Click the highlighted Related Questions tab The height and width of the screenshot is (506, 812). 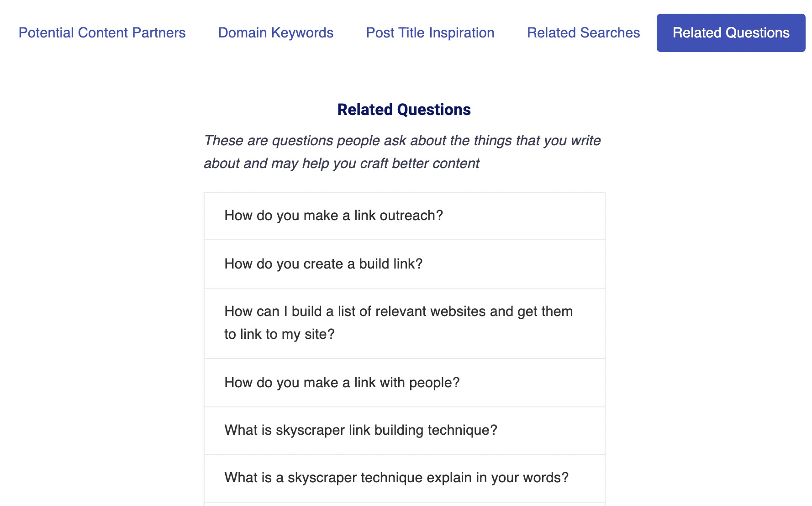pos(730,32)
